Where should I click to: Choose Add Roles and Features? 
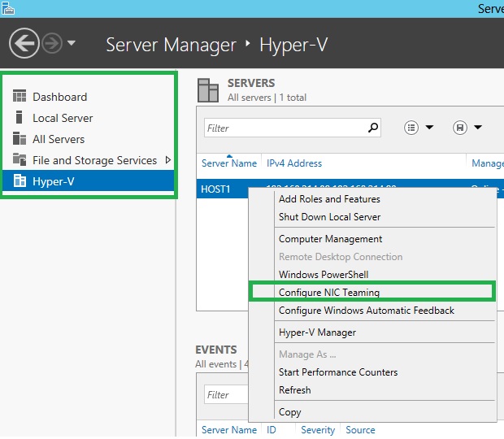coord(329,199)
